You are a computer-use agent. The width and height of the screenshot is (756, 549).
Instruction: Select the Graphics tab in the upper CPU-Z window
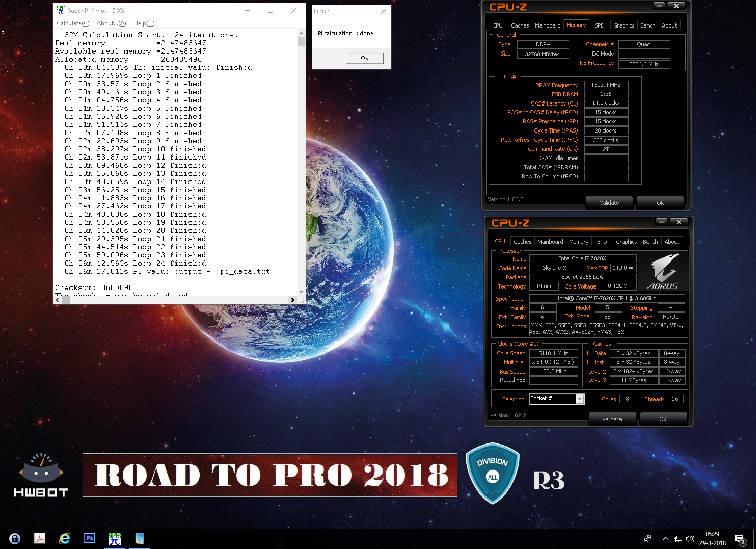pos(624,25)
